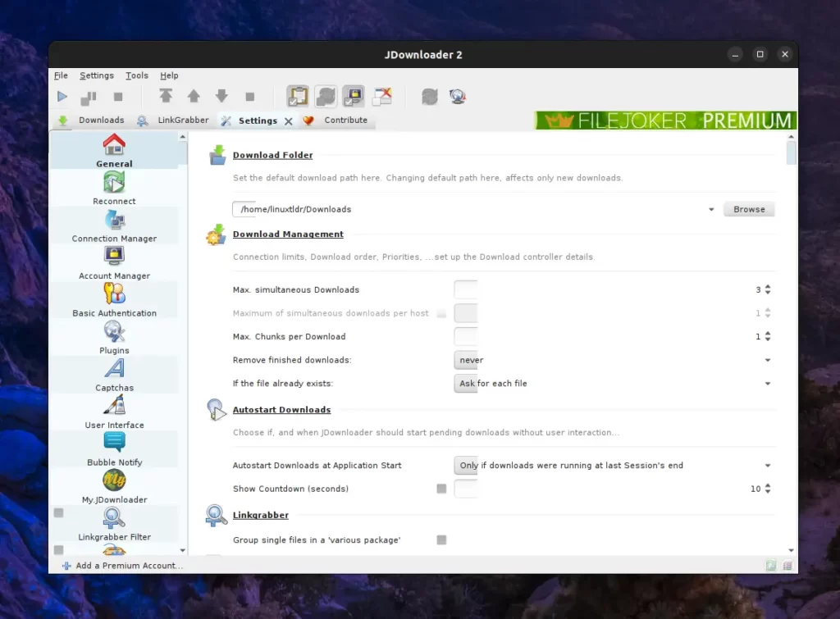Increase Max. simultaneous Downloads value

768,286
